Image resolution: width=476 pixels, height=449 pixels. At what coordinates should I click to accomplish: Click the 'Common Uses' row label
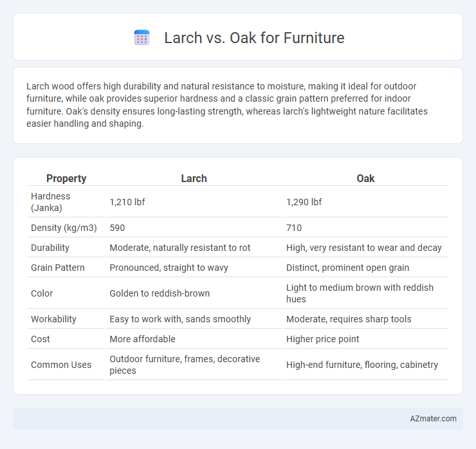[x=61, y=365]
